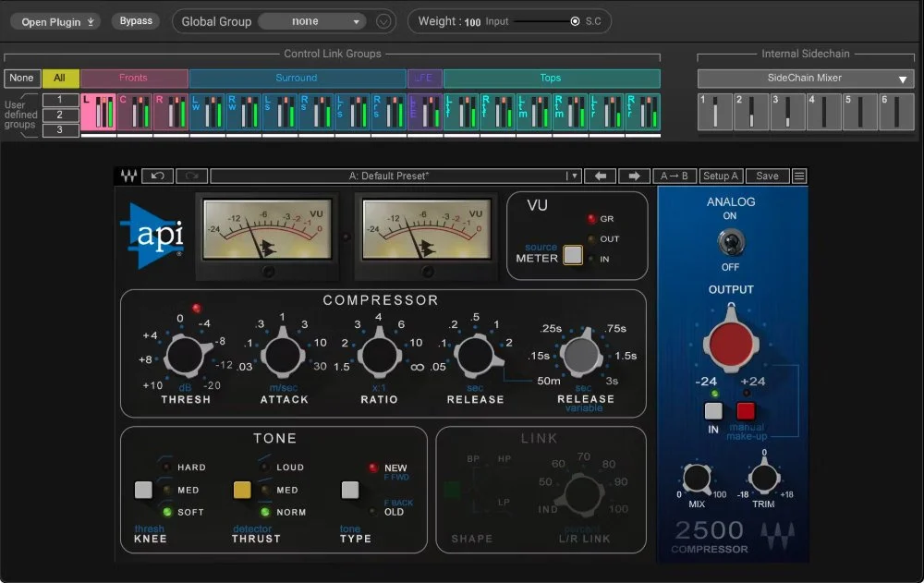Click the circled chevron beside Global Group
The height and width of the screenshot is (583, 924).
tap(383, 22)
